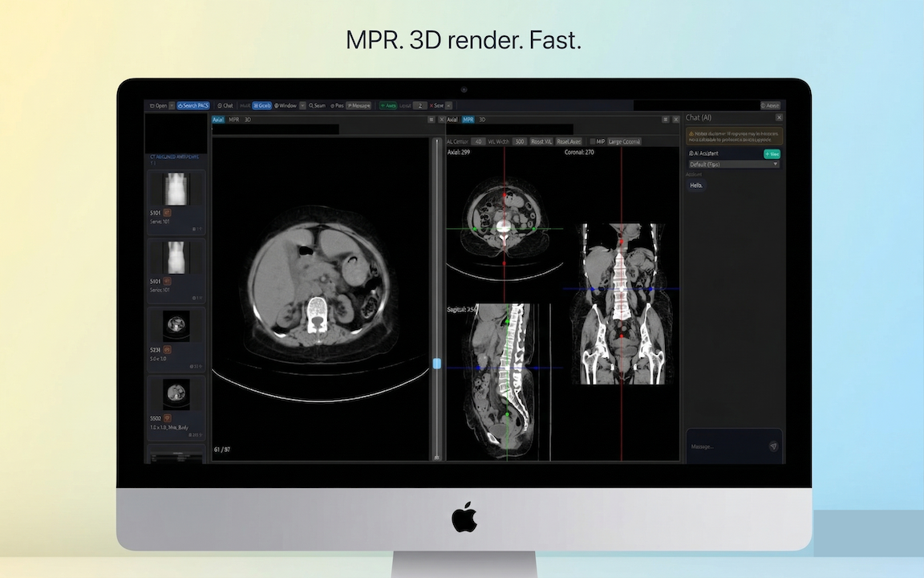The image size is (924, 578).
Task: Open the Default (Tips) assistant dropdown
Action: 733,164
